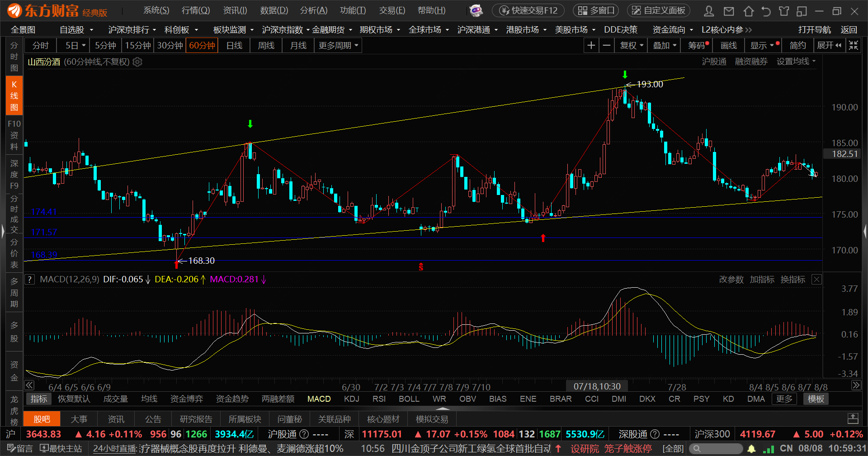
Task: Open 显示 display dropdown
Action: (x=763, y=45)
